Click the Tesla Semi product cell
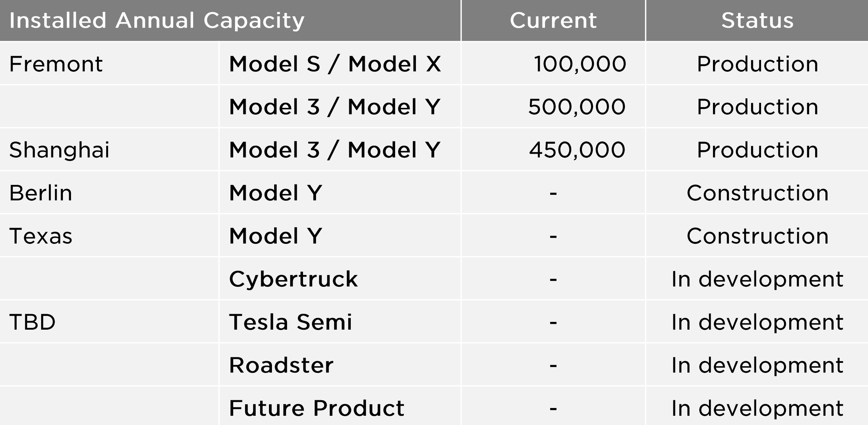 pos(290,322)
